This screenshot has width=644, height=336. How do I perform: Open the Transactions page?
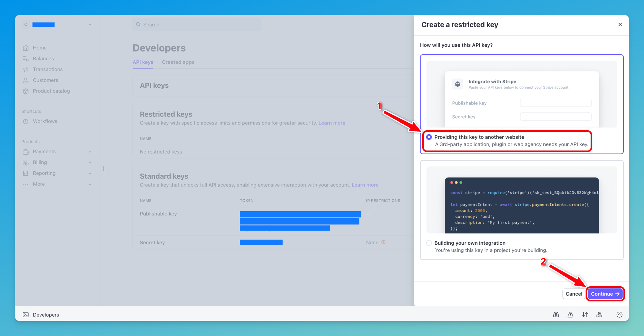point(47,69)
